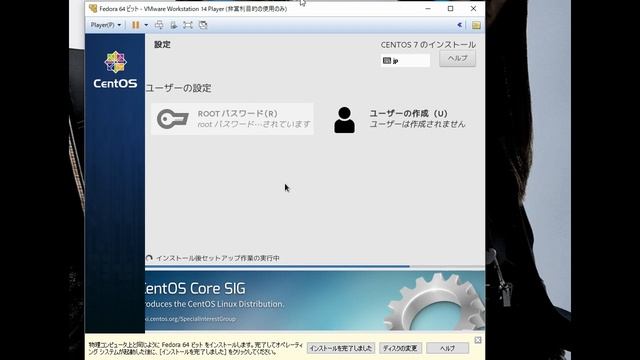This screenshot has height=360, width=640.
Task: Click the インストール後セットアップ作業の実行中 status text
Action: (x=218, y=258)
